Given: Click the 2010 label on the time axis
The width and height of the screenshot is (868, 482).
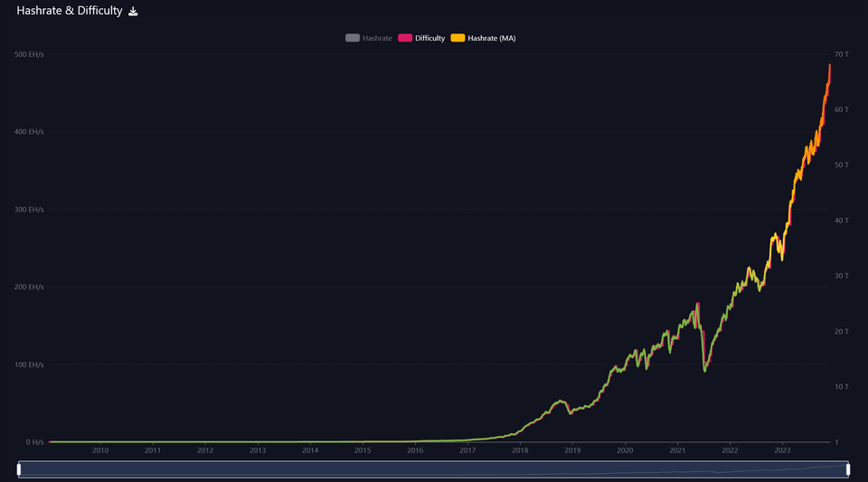Looking at the screenshot, I should coord(100,450).
